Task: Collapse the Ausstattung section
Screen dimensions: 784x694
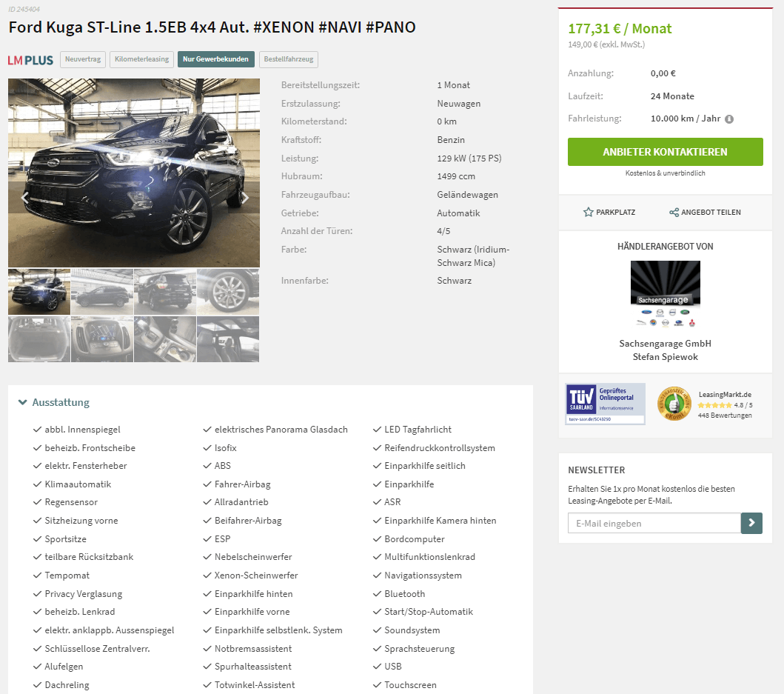Action: tap(53, 402)
